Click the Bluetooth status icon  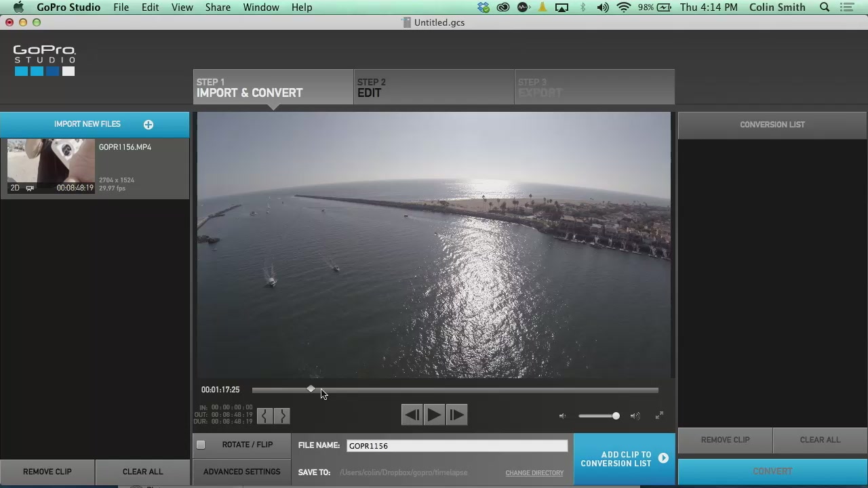coord(583,7)
